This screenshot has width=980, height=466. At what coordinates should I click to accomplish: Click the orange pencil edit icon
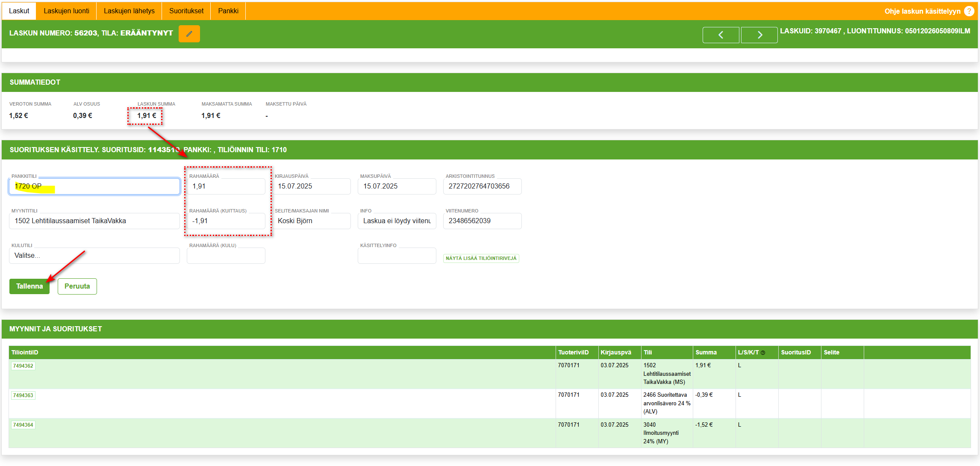click(x=189, y=34)
